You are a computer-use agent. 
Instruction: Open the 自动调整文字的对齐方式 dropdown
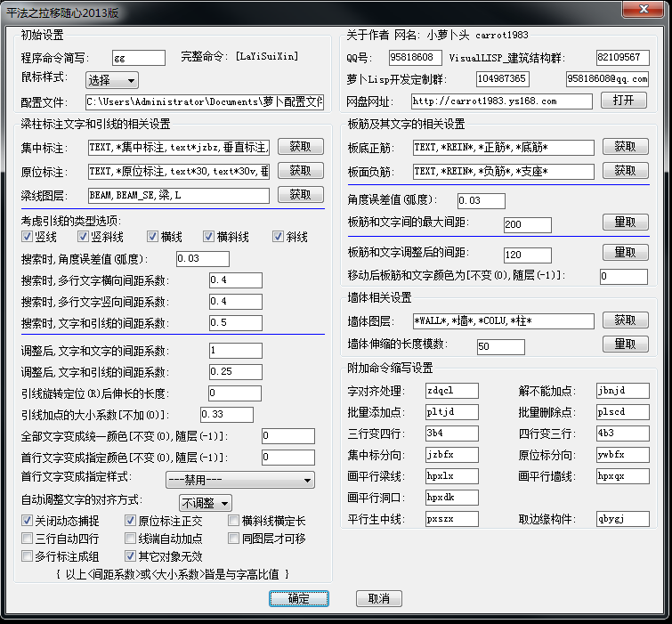tap(206, 503)
